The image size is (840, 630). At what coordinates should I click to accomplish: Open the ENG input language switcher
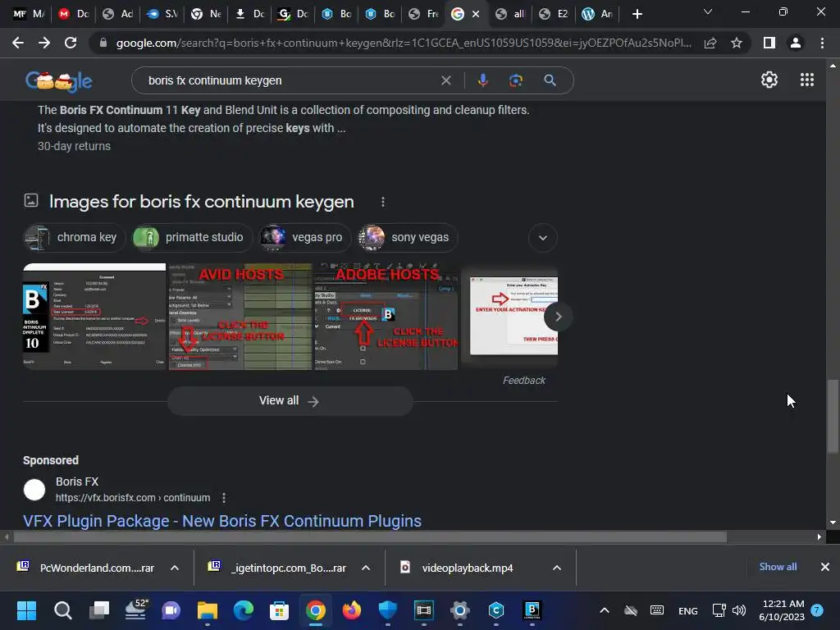pos(688,610)
